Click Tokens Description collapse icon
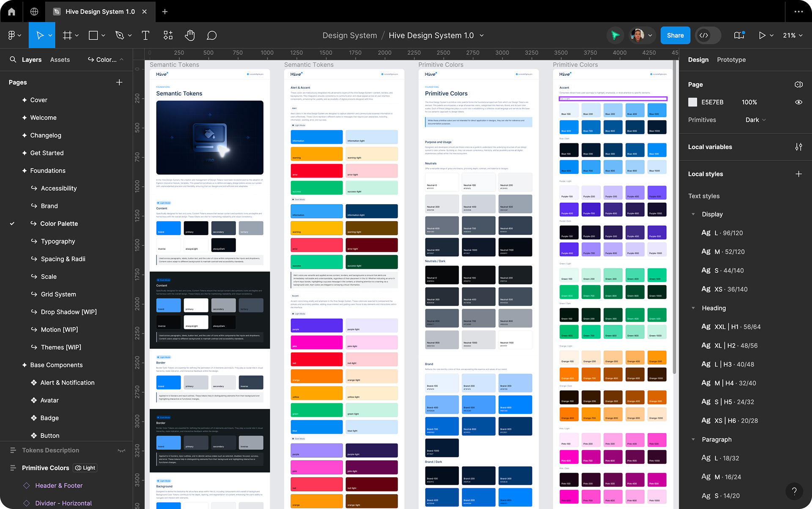The width and height of the screenshot is (812, 509). click(121, 451)
